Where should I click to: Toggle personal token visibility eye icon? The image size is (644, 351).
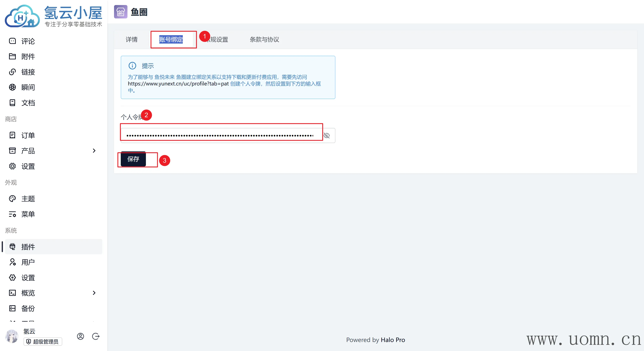coord(327,135)
